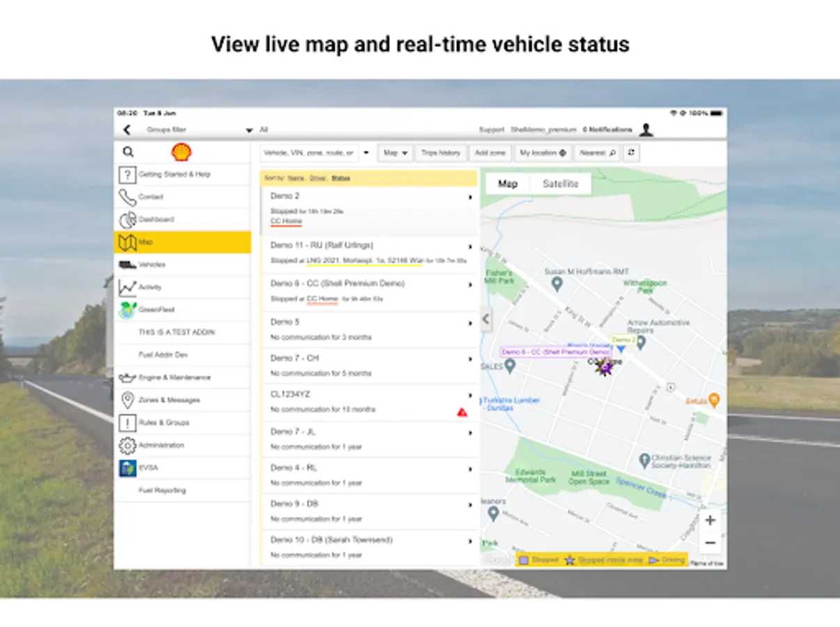The image size is (840, 627).
Task: Select the Map icon in sidebar
Action: (127, 242)
